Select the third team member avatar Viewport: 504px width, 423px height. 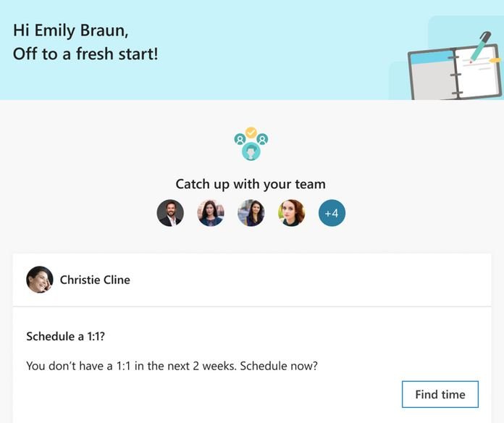coord(251,213)
